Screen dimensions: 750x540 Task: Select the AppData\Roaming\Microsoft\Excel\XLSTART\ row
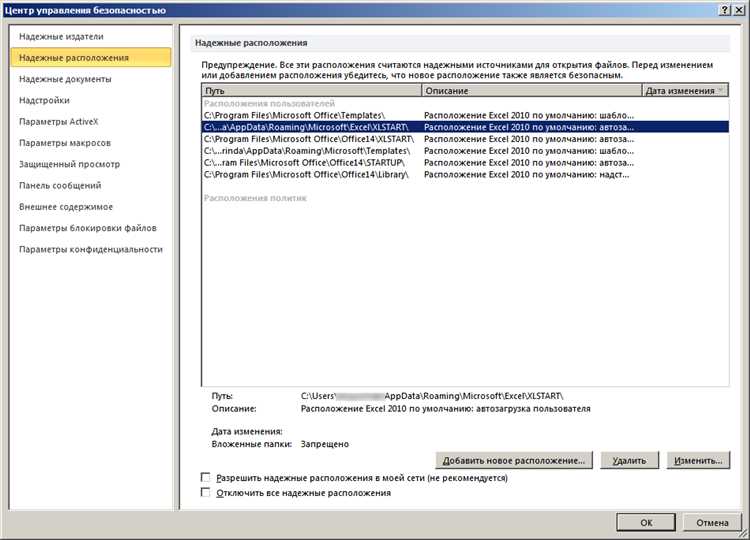coord(465,127)
